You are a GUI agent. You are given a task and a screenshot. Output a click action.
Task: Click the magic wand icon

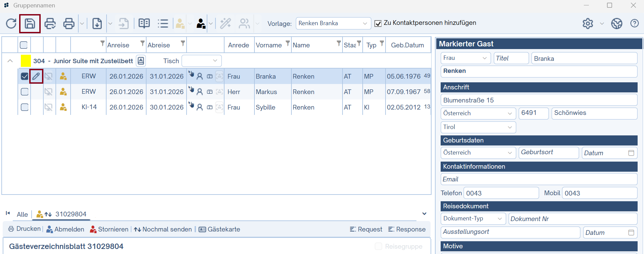click(225, 24)
